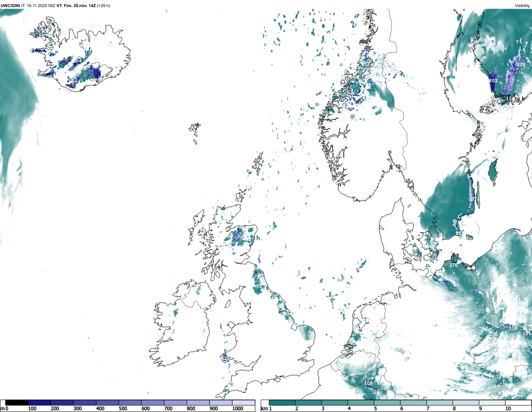This screenshot has width=532, height=412.
Task: Choose the 800–900 m legend swatch
Action: coord(198,402)
